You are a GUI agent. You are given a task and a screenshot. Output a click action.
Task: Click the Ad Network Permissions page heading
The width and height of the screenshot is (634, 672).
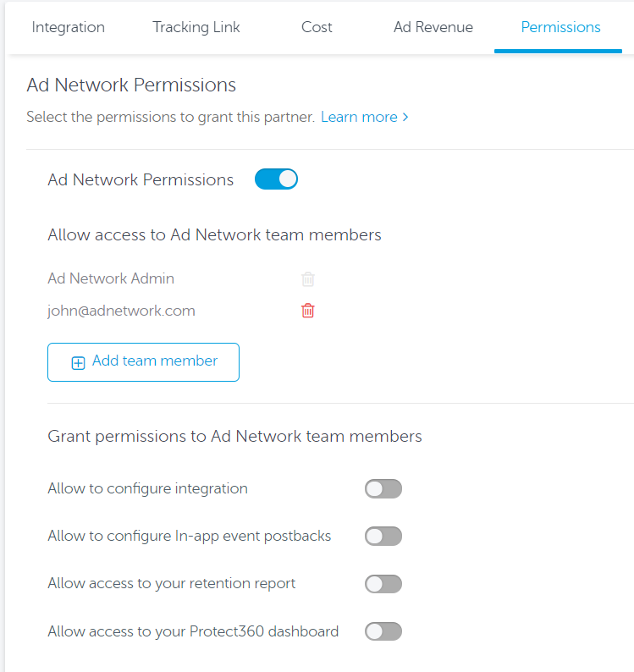pos(131,85)
